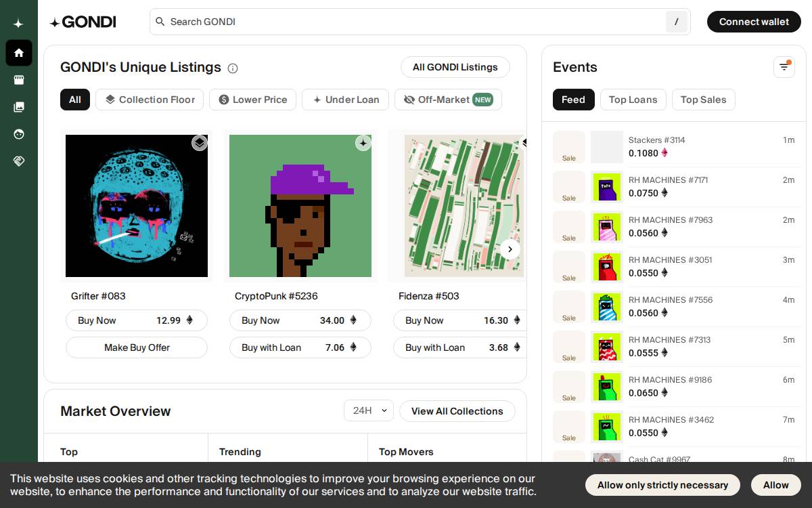Open the 24H timeframe dropdown
Viewport: 812px width, 508px height.
coord(369,410)
